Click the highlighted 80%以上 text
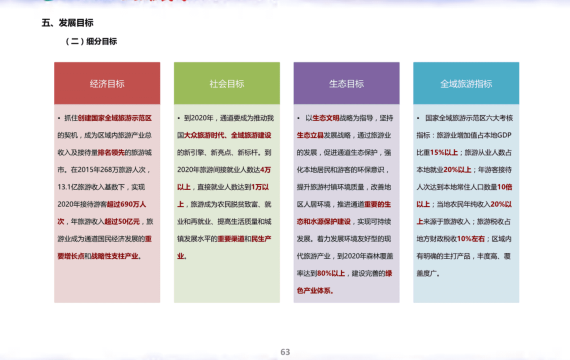 tap(331, 273)
